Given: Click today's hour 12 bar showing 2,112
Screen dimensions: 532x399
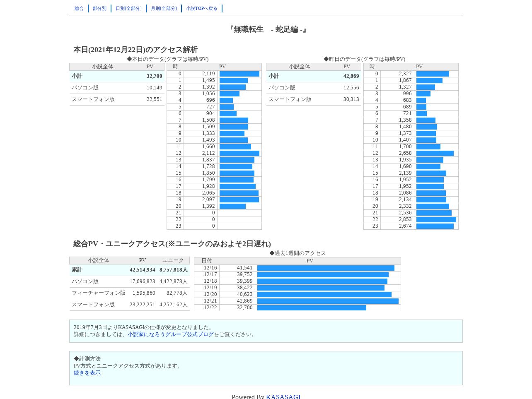Looking at the screenshot, I should click(239, 153).
